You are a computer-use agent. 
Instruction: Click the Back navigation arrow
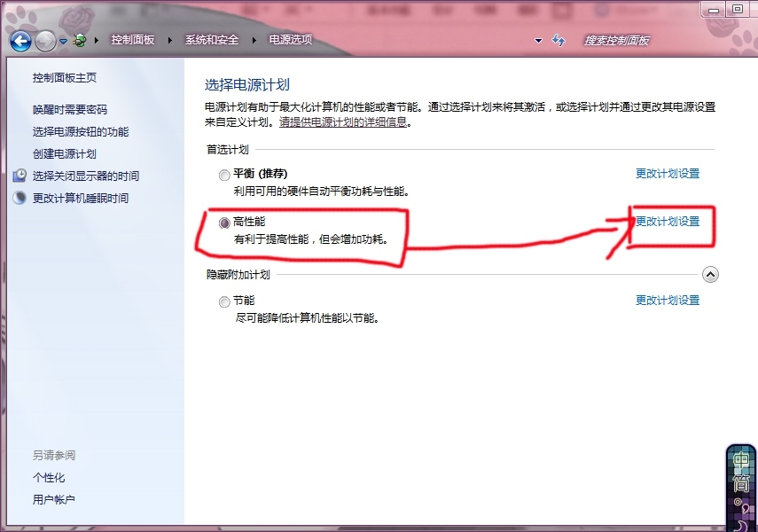click(20, 40)
